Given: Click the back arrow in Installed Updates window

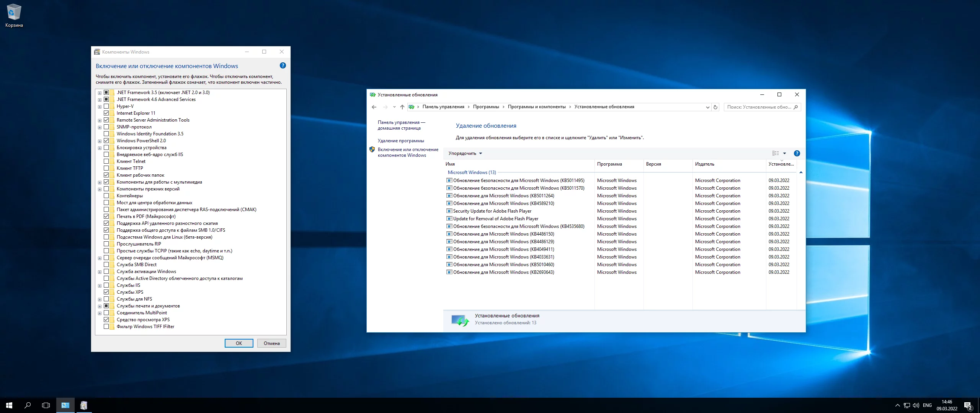Looking at the screenshot, I should [374, 107].
